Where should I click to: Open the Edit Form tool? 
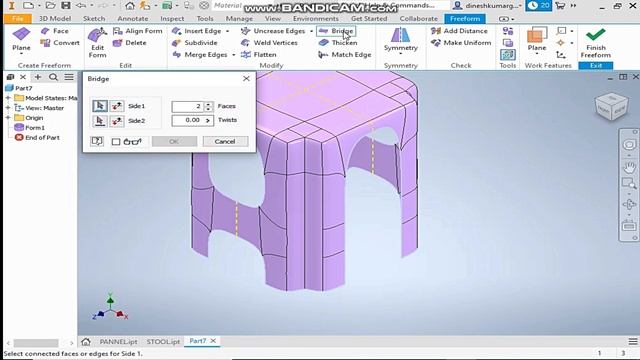98,43
